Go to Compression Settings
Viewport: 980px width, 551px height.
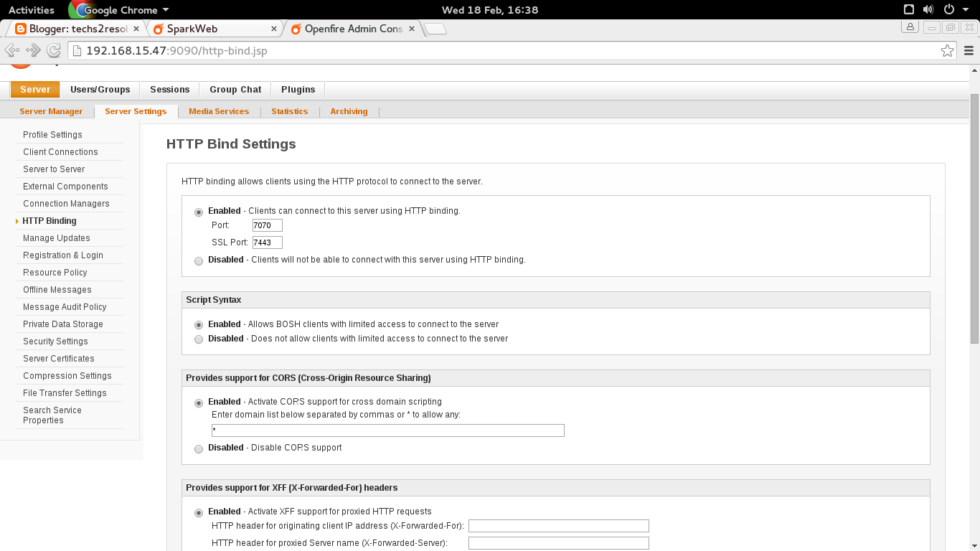pos(67,375)
